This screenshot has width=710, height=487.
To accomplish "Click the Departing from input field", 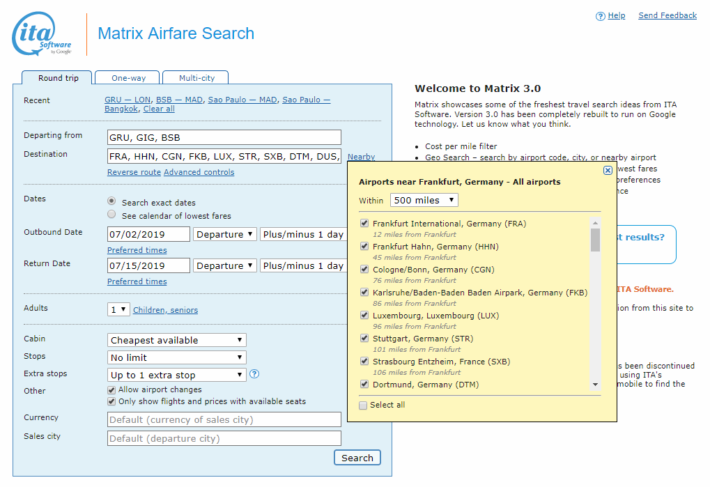I will (224, 138).
